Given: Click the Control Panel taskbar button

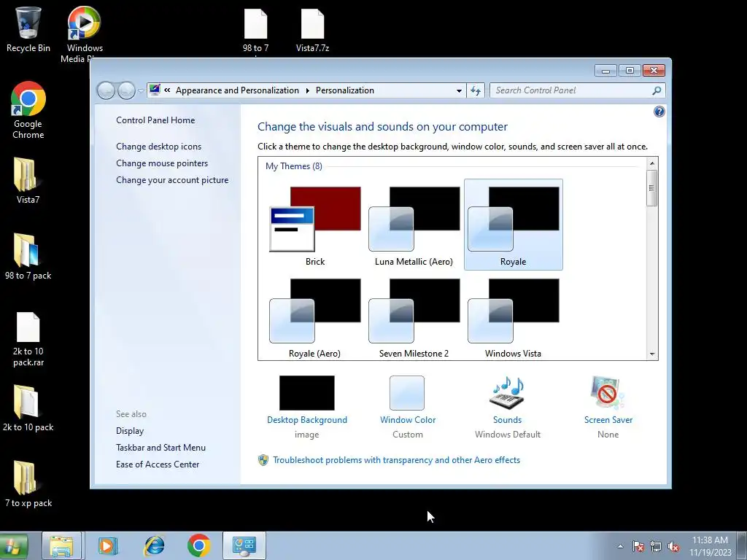Looking at the screenshot, I should pyautogui.click(x=244, y=545).
